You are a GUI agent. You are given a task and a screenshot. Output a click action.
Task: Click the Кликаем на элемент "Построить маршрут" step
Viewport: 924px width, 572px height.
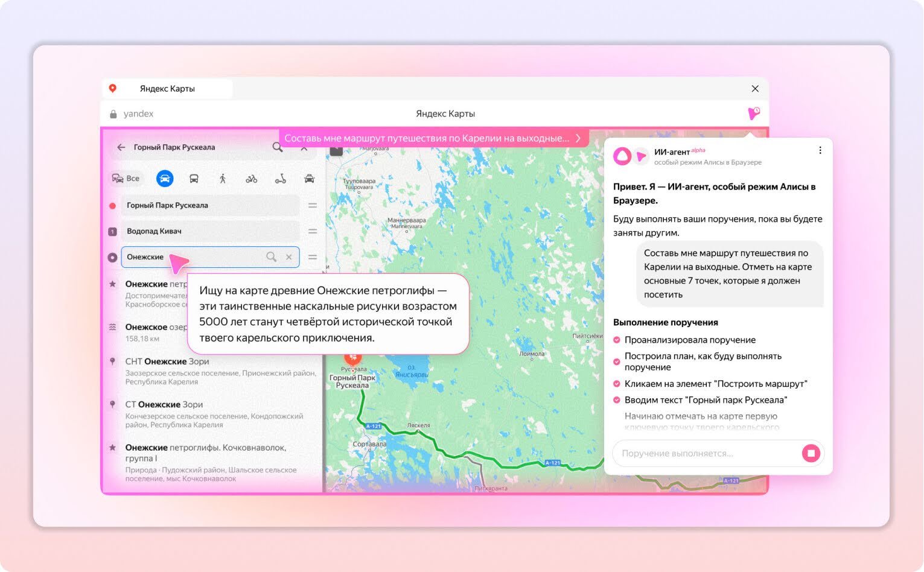pyautogui.click(x=716, y=384)
